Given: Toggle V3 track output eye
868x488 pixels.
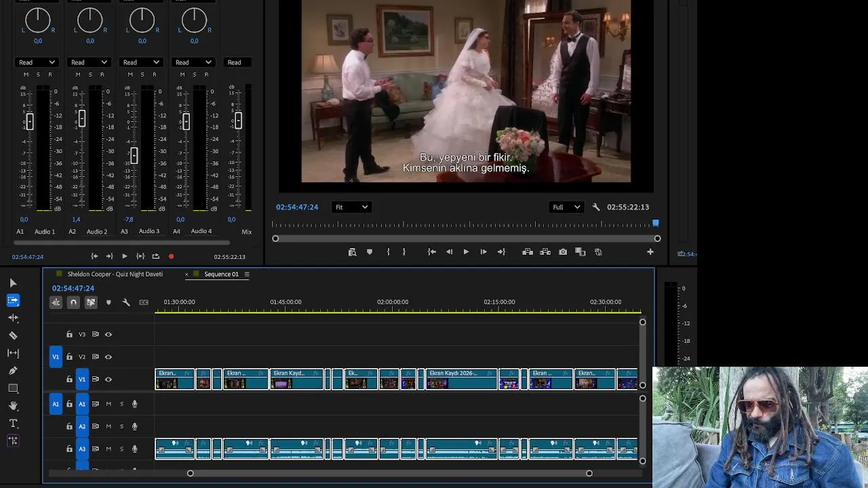Looking at the screenshot, I should tap(108, 335).
